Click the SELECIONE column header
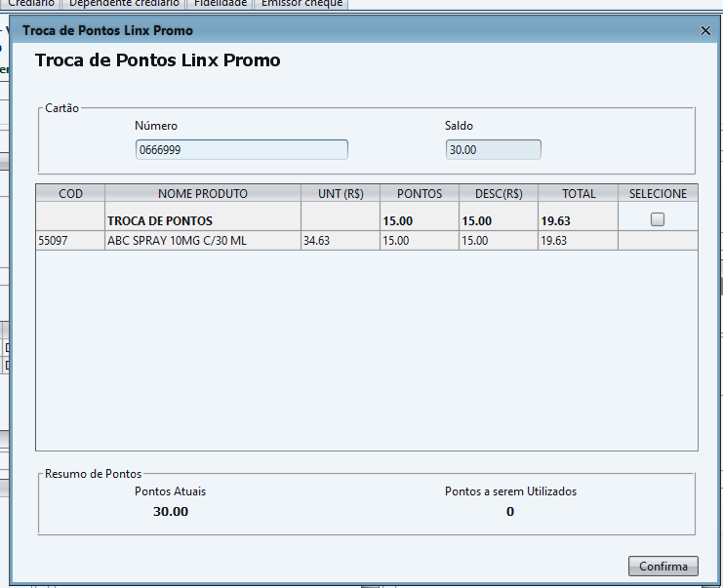The height and width of the screenshot is (588, 723). [x=658, y=193]
